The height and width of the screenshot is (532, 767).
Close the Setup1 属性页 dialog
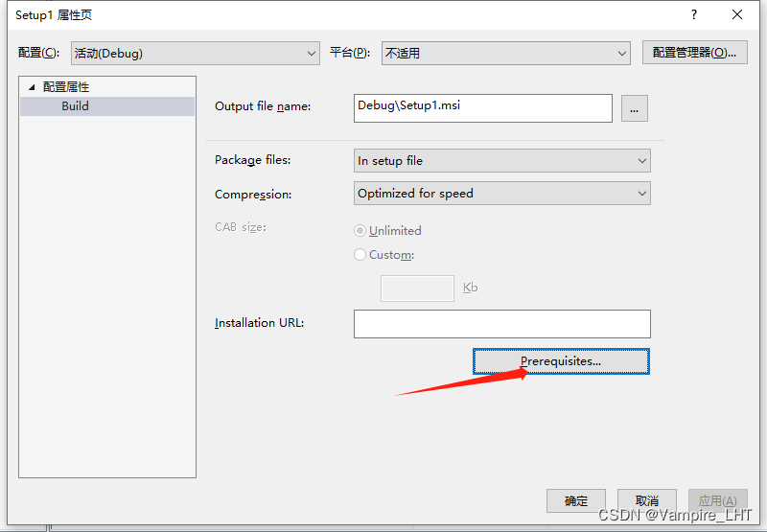[x=737, y=14]
